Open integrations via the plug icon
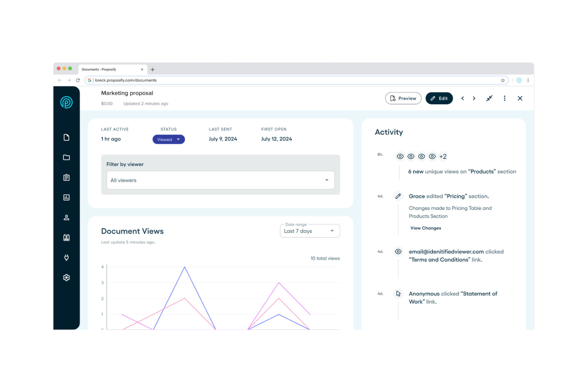This screenshot has width=588, height=392. pos(66,257)
